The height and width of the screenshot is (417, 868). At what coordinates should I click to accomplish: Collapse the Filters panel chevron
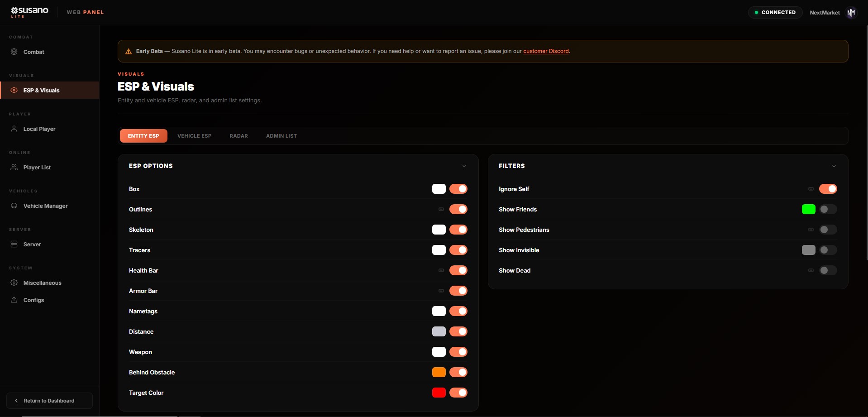click(x=834, y=166)
